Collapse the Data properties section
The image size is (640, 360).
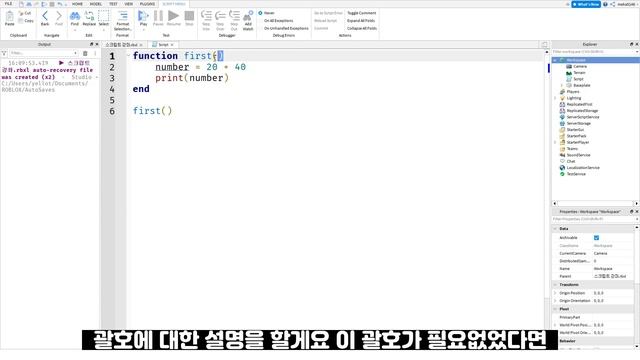(555, 229)
